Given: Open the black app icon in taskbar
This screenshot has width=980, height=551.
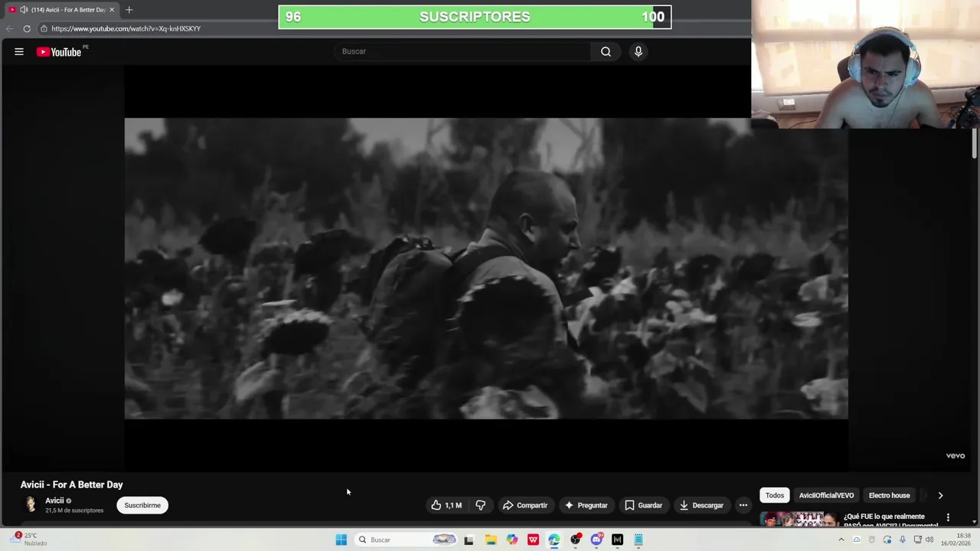Looking at the screenshot, I should (x=617, y=540).
